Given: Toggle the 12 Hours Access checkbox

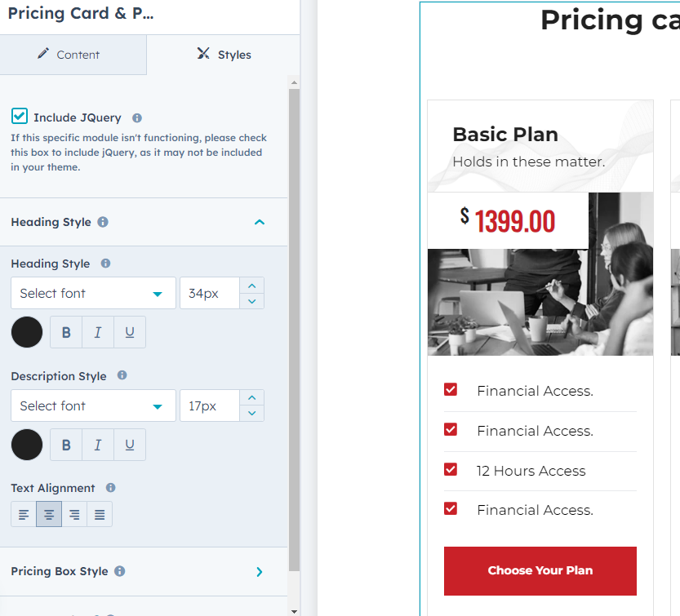Looking at the screenshot, I should click(451, 469).
